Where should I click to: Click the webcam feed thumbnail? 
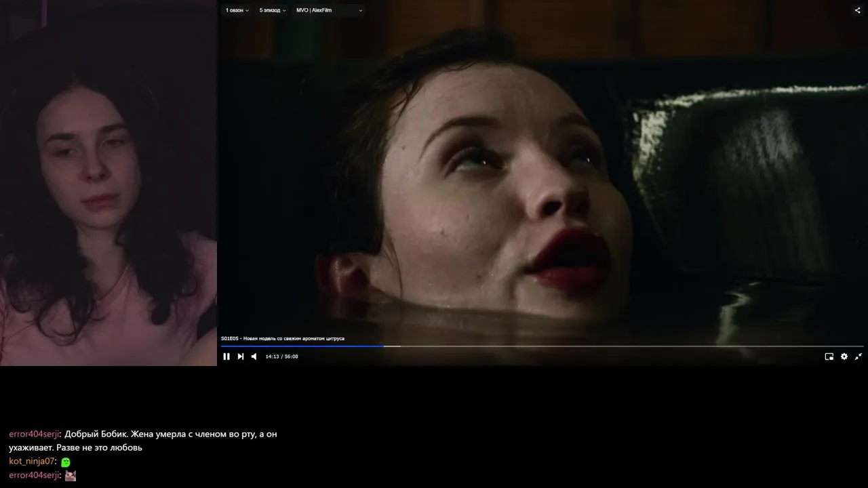tap(108, 183)
